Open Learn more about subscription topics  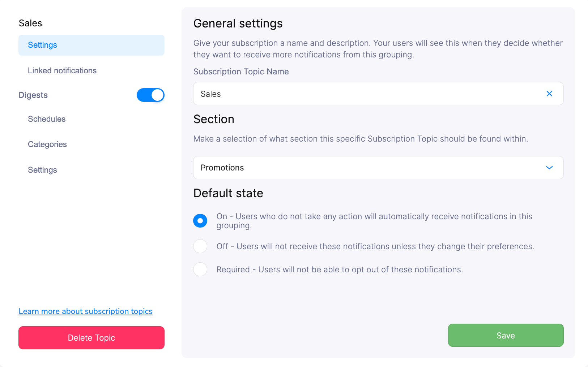[x=86, y=311]
